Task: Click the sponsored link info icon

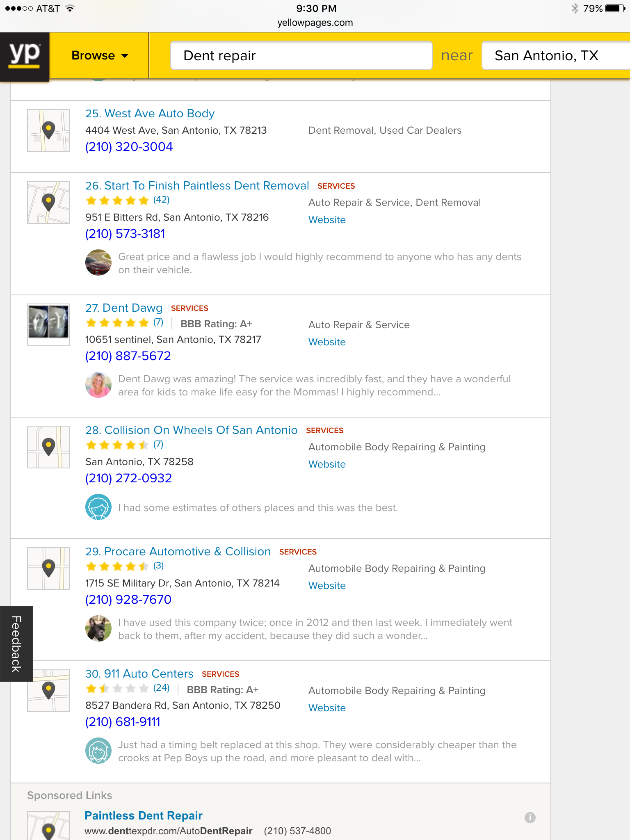Action: click(x=530, y=817)
